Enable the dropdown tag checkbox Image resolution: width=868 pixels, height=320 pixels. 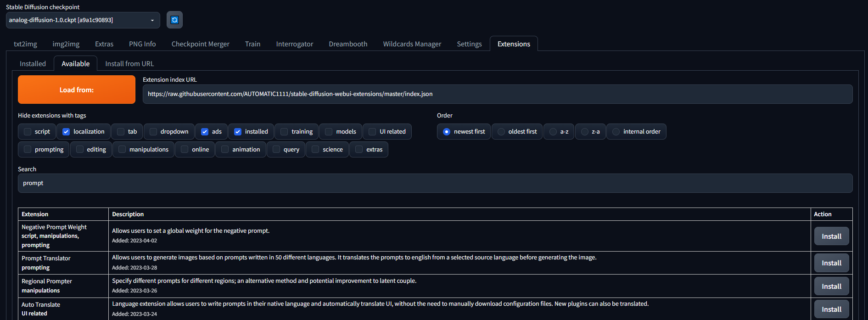point(153,132)
